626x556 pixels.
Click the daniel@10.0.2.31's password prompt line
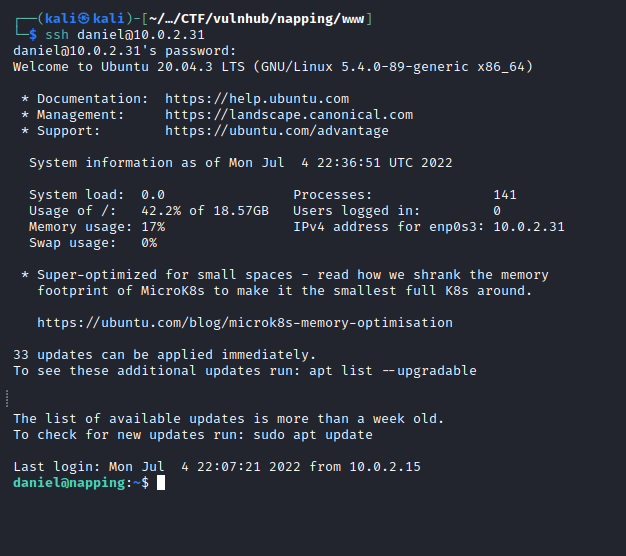click(x=125, y=51)
